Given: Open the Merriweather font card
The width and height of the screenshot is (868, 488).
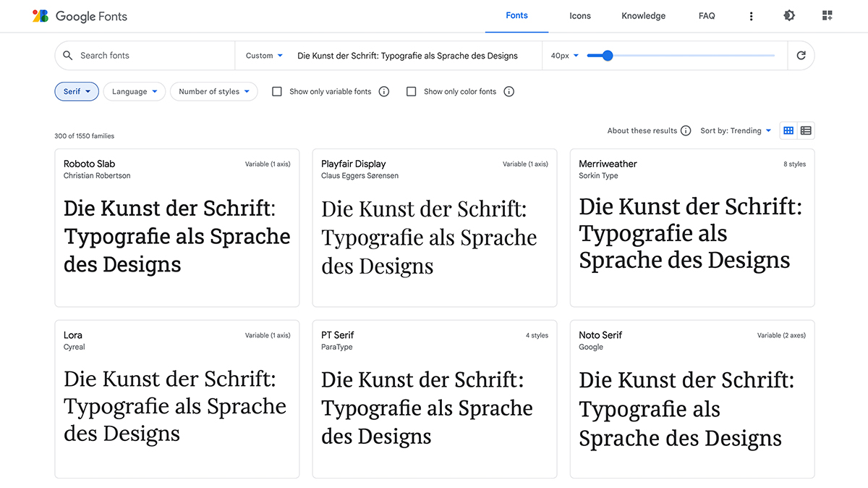Looking at the screenshot, I should (x=692, y=228).
